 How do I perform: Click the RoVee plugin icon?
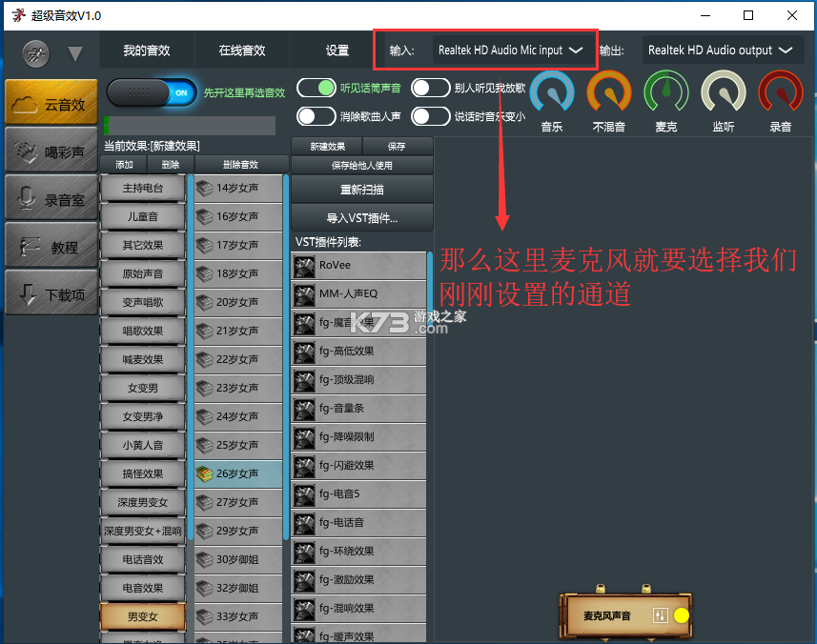(304, 267)
